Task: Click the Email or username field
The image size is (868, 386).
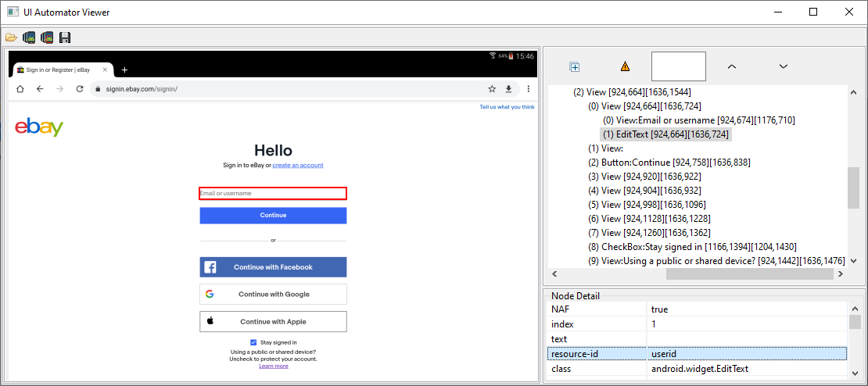Action: 273,193
